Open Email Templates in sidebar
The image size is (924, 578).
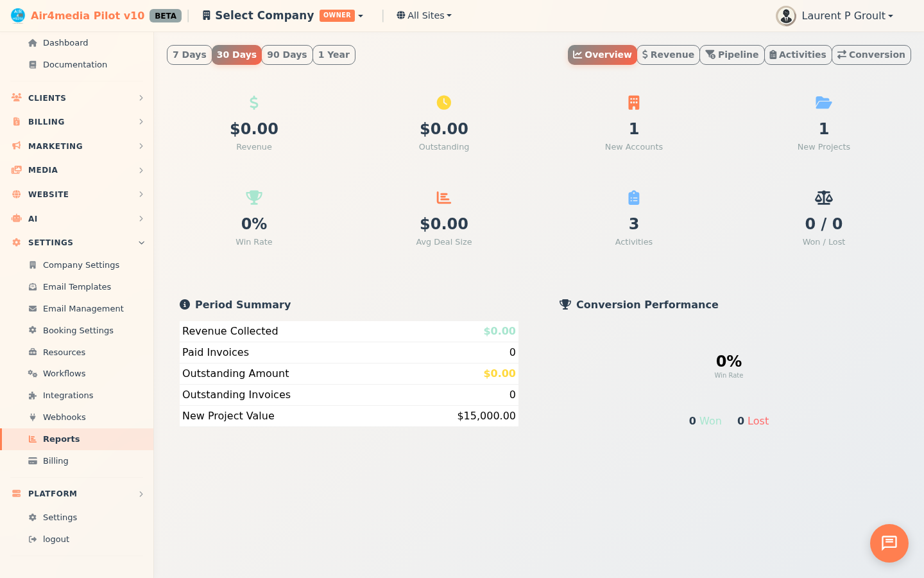click(x=76, y=287)
